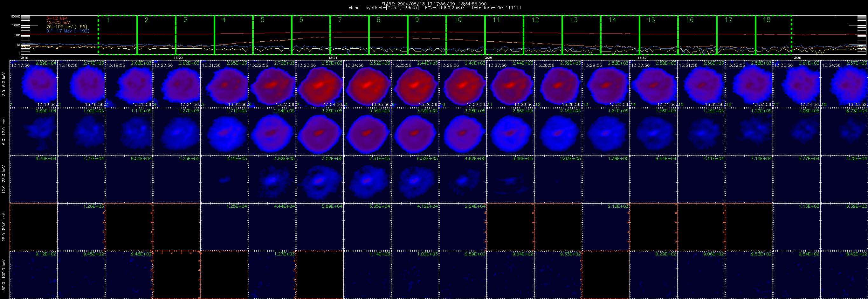Open the 12-25 keV image labeled 7.02E+05
This screenshot has height=299, width=868.
coord(320,179)
